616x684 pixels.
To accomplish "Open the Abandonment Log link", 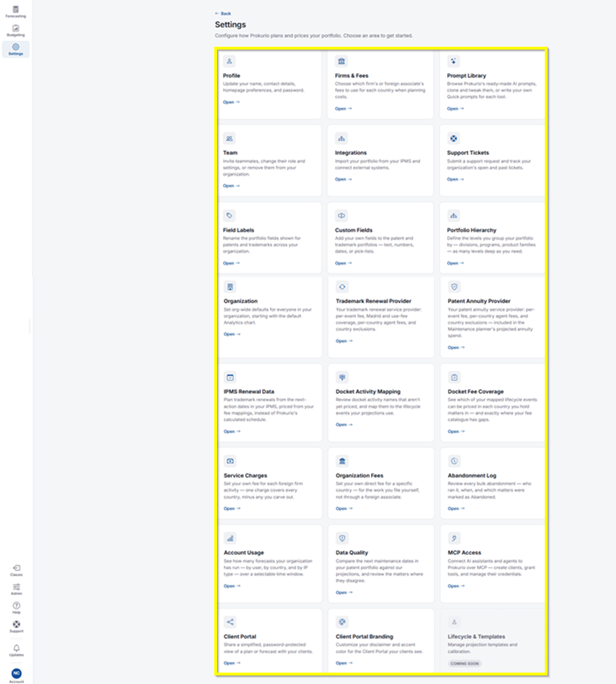I will pyautogui.click(x=456, y=508).
